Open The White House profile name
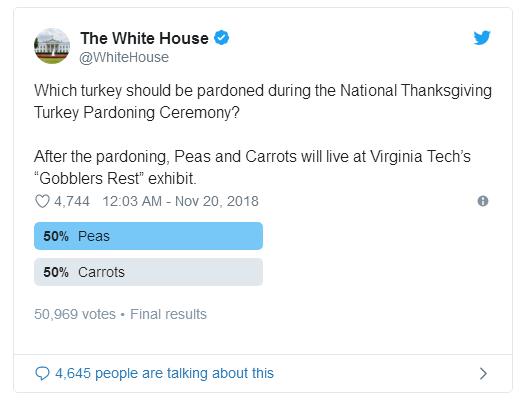520x401 pixels. [x=144, y=38]
